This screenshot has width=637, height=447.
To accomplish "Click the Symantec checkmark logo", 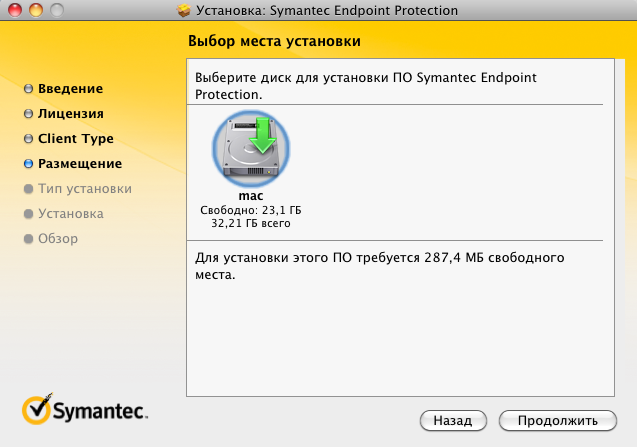I will pos(36,408).
